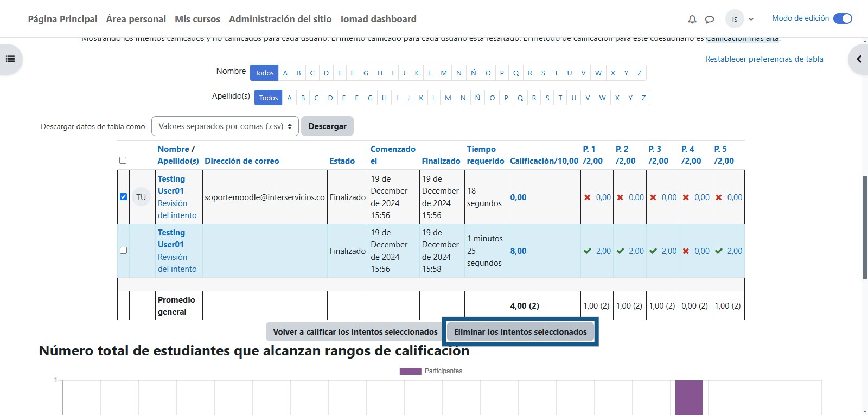Screen dimensions: 868x415
Task: Click Eliminar los intentos seleccionados button
Action: [520, 332]
